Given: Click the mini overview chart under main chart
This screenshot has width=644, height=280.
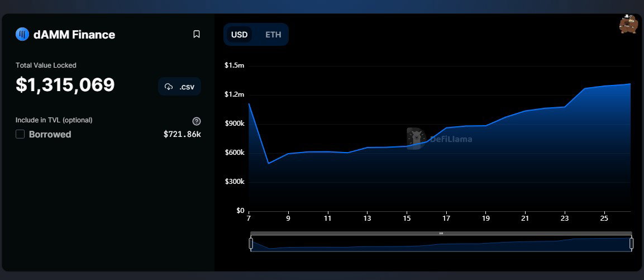Looking at the screenshot, I should (x=441, y=244).
